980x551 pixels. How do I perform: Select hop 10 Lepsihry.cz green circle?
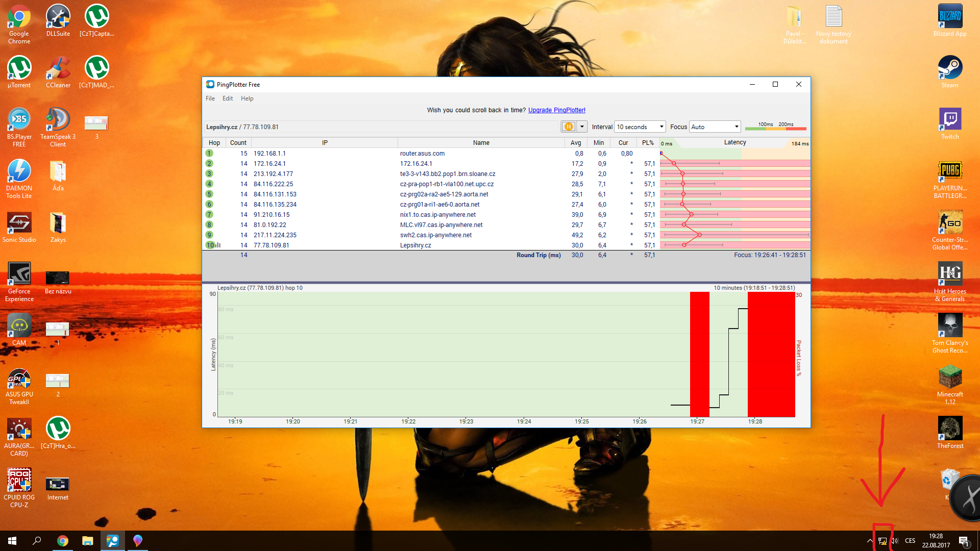click(x=210, y=245)
